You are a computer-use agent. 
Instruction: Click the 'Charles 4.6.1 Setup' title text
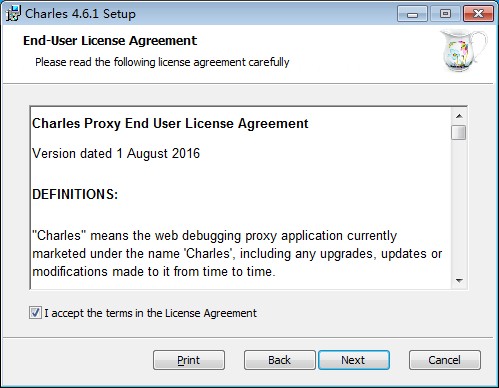(x=80, y=14)
